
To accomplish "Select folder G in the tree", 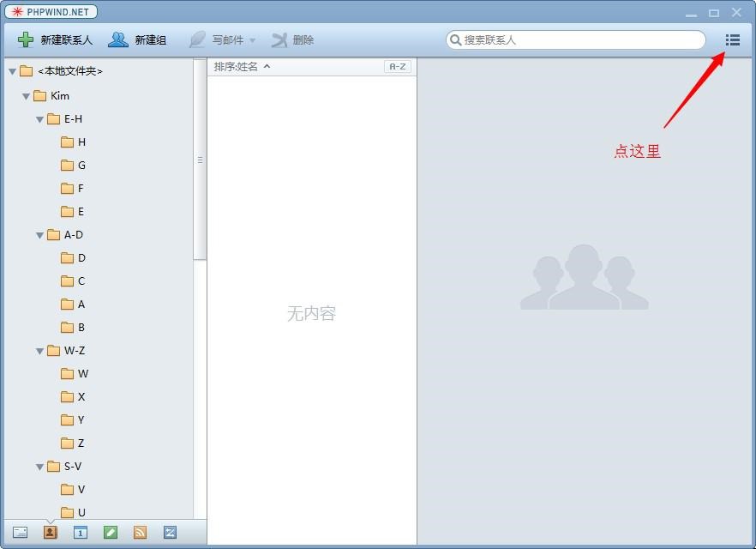I will [x=81, y=166].
